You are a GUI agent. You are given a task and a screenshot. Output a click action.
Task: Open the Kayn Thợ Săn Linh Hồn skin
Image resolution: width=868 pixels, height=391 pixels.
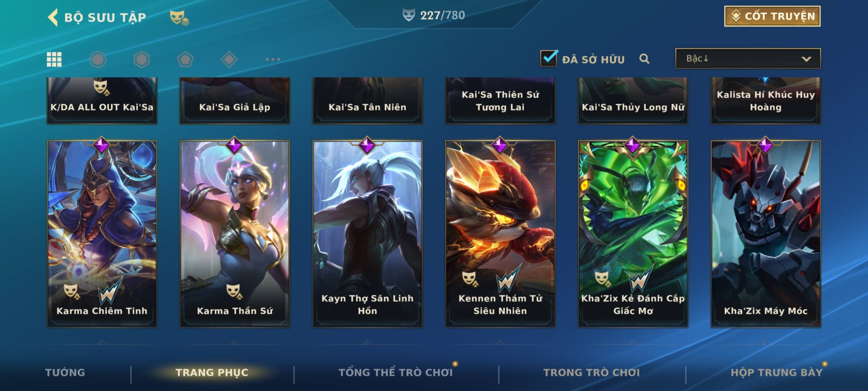[367, 234]
